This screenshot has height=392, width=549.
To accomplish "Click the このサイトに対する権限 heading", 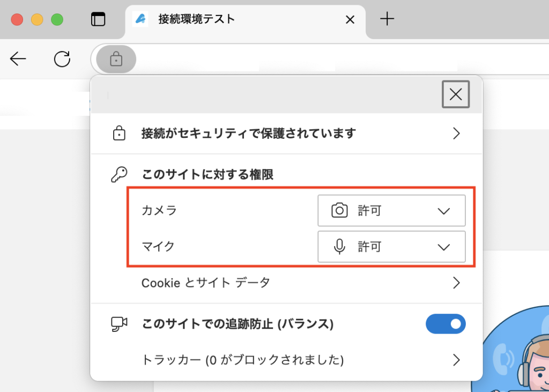I will [207, 175].
